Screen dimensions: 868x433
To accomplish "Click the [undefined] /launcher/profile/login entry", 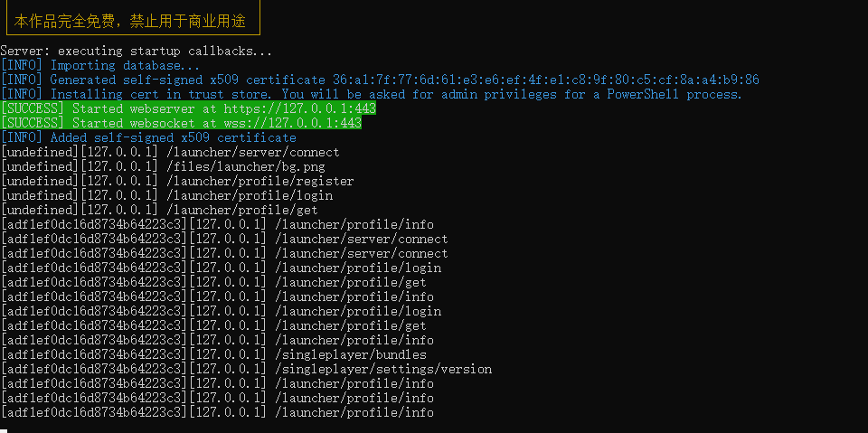I will 166,195.
